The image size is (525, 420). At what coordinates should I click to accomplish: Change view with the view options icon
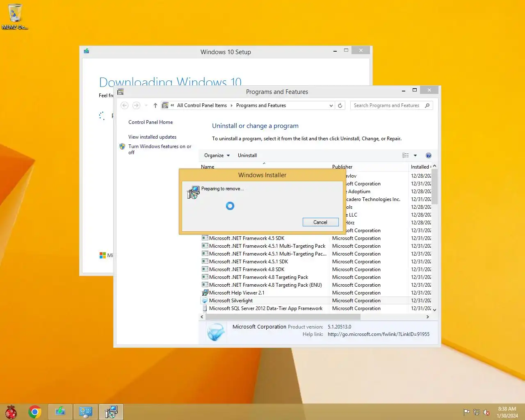point(406,155)
